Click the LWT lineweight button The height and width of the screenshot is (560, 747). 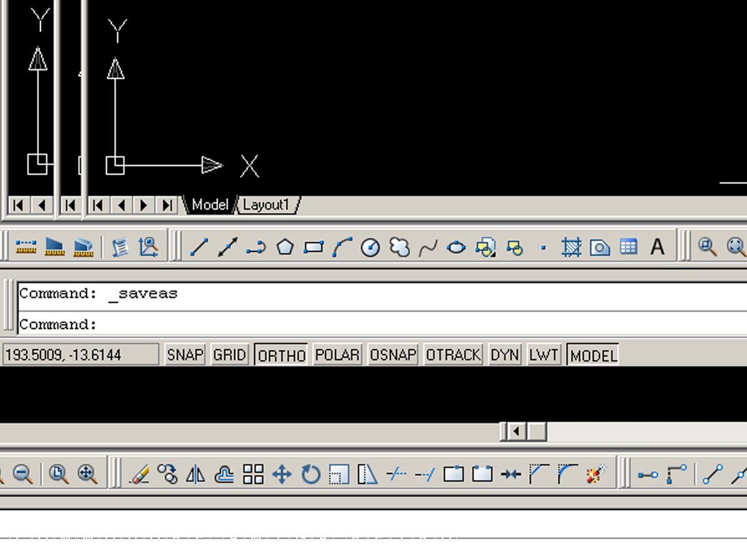(543, 355)
